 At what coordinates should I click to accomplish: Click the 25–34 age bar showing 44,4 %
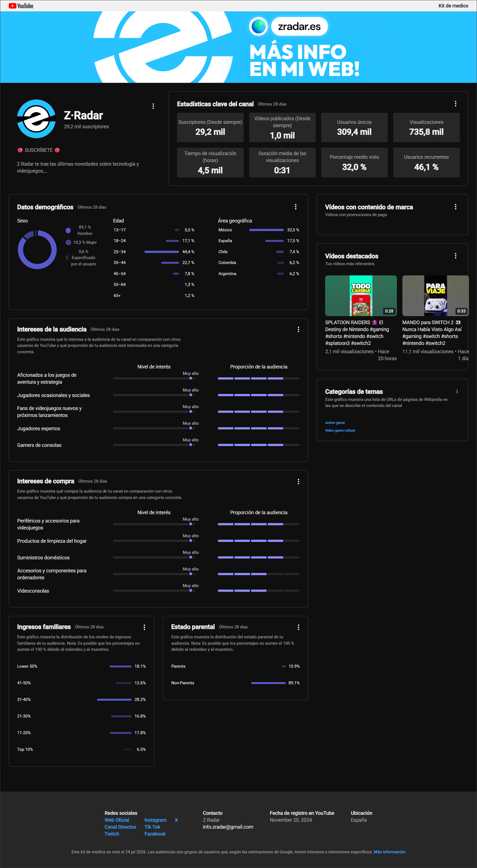tap(162, 252)
